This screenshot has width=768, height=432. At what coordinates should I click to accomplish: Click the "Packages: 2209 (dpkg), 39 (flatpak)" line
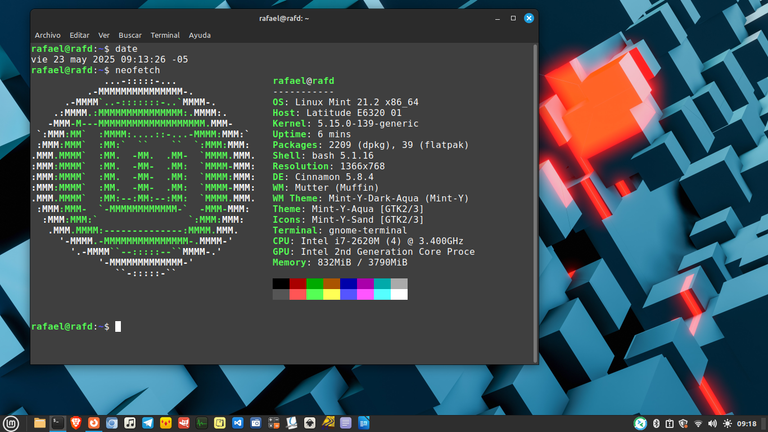coord(371,145)
